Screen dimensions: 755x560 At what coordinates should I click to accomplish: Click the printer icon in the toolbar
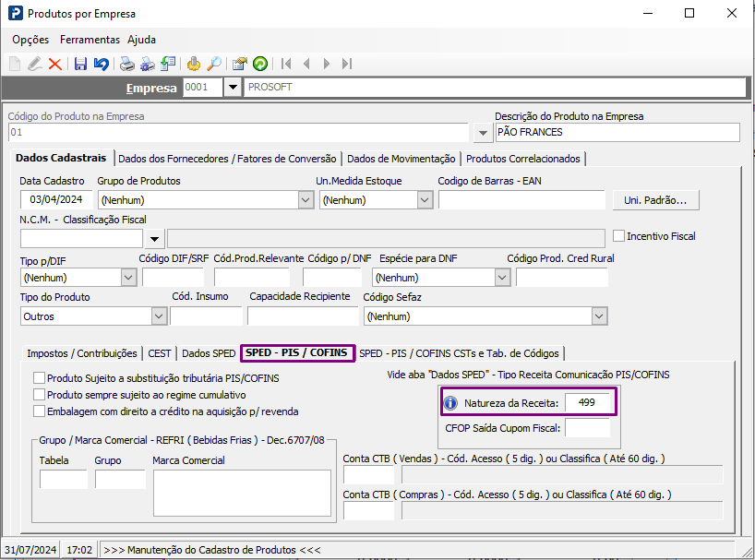coord(127,64)
